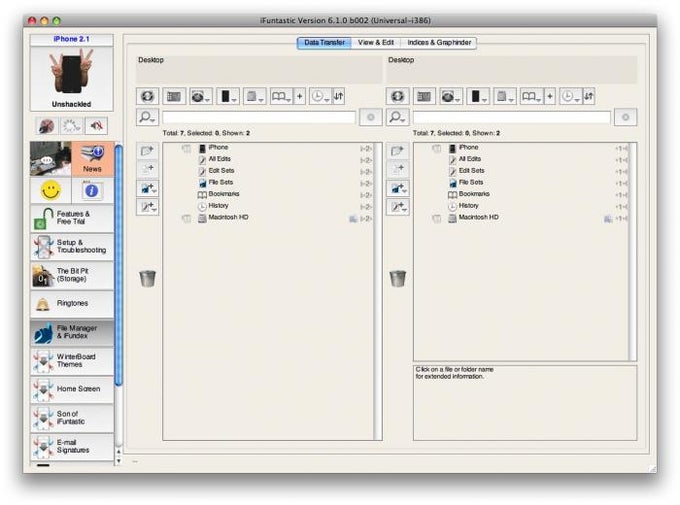Image resolution: width=680 pixels, height=505 pixels.
Task: Open the Ringtones section
Action: click(72, 304)
